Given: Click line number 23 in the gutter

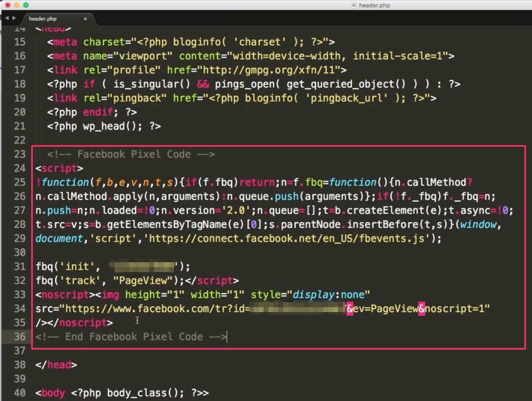Looking at the screenshot, I should tap(19, 154).
